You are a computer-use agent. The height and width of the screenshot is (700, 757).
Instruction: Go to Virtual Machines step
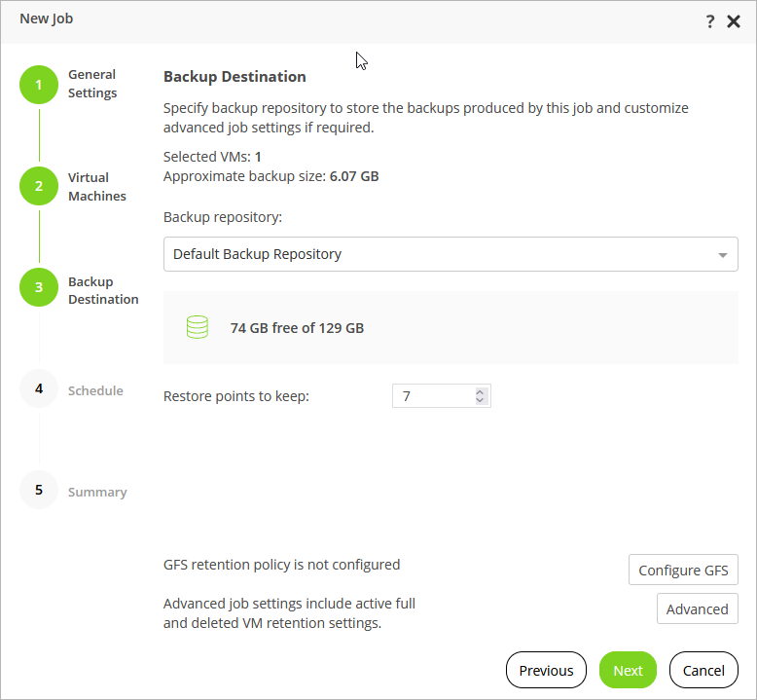(x=96, y=187)
